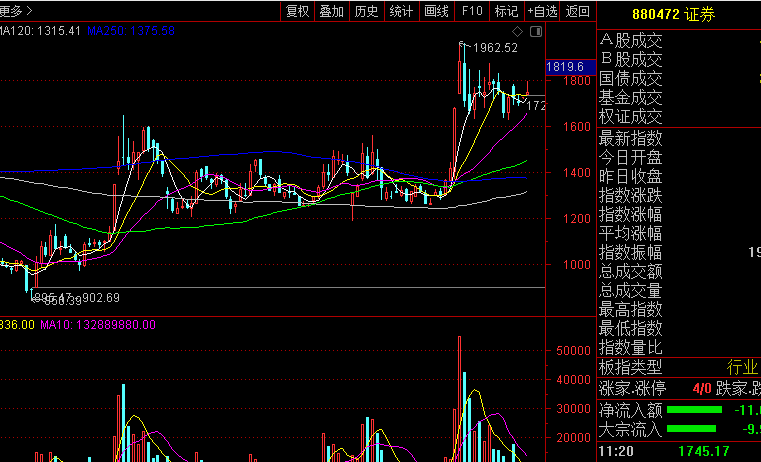Toggle the chart panel layout icon
The image size is (761, 462).
pyautogui.click(x=536, y=32)
